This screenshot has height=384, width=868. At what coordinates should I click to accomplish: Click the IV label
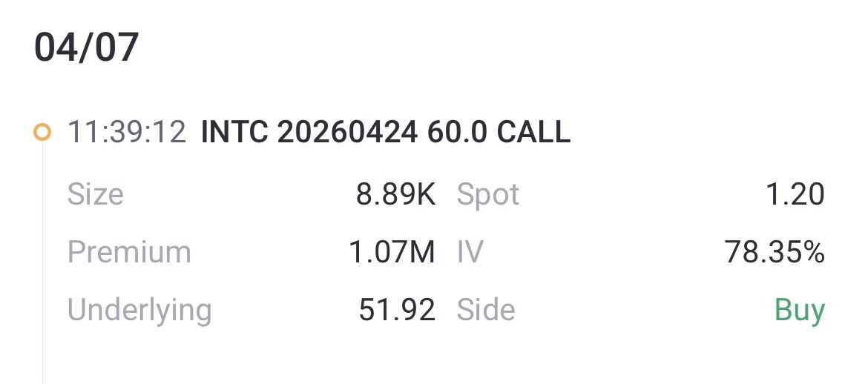470,252
